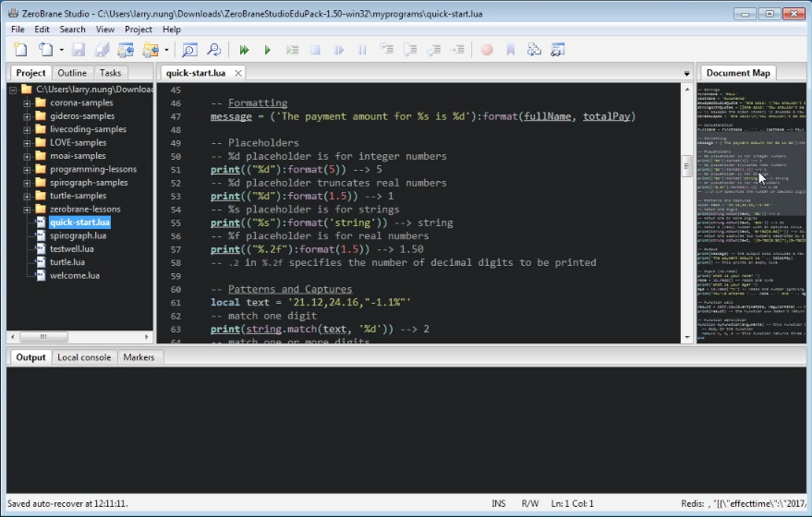Expand the spirograph-samples folder
This screenshot has width=812, height=517.
point(27,183)
